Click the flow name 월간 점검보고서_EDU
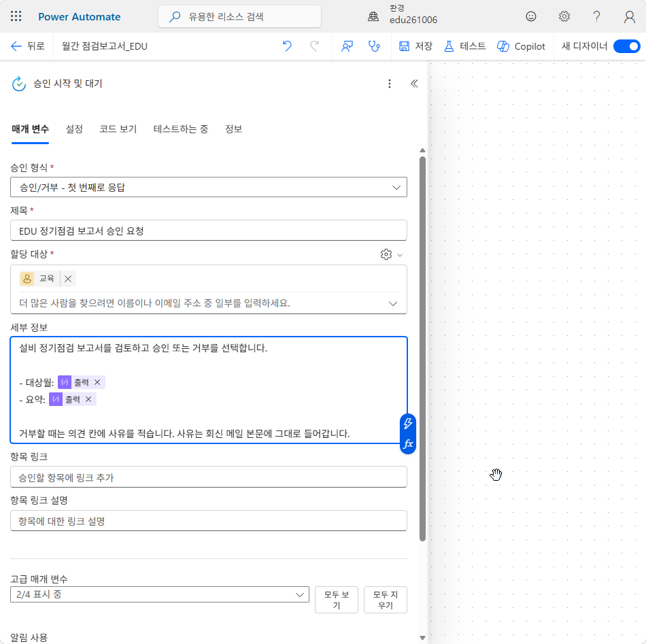Screen dimensions: 646x644 [x=105, y=46]
